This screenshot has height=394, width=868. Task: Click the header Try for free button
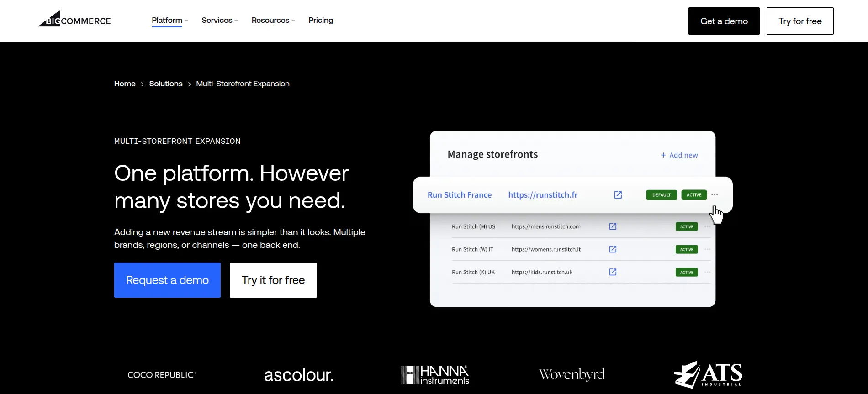pos(800,21)
